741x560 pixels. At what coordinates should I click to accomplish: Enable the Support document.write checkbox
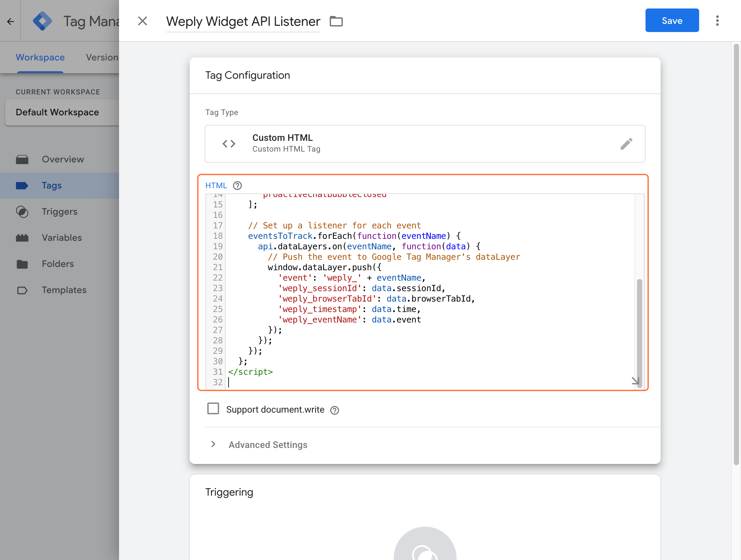[213, 409]
